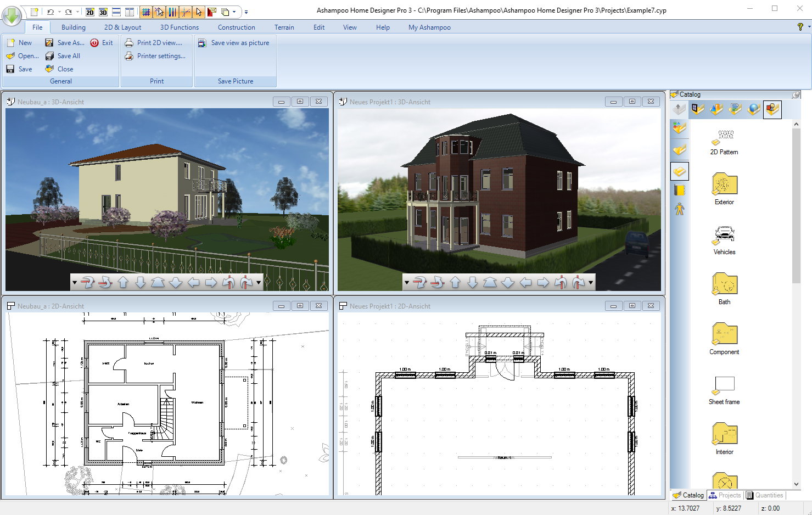Open the Exterior catalog folder
Viewport: 812px width, 515px height.
click(724, 189)
